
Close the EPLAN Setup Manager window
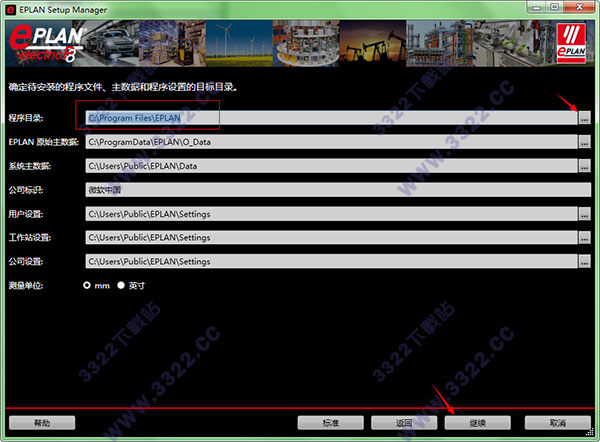(x=579, y=7)
